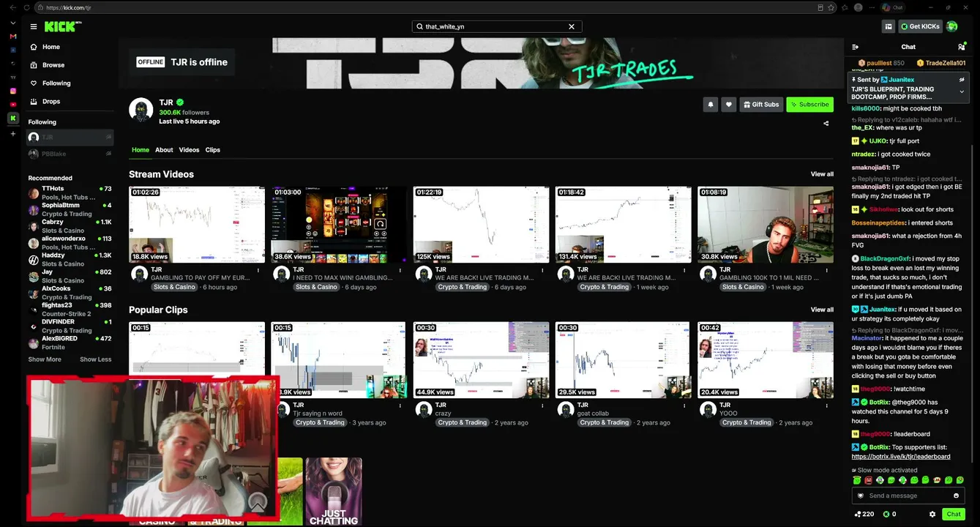
Task: Collapse the chat panel with the arrow icon
Action: point(856,47)
